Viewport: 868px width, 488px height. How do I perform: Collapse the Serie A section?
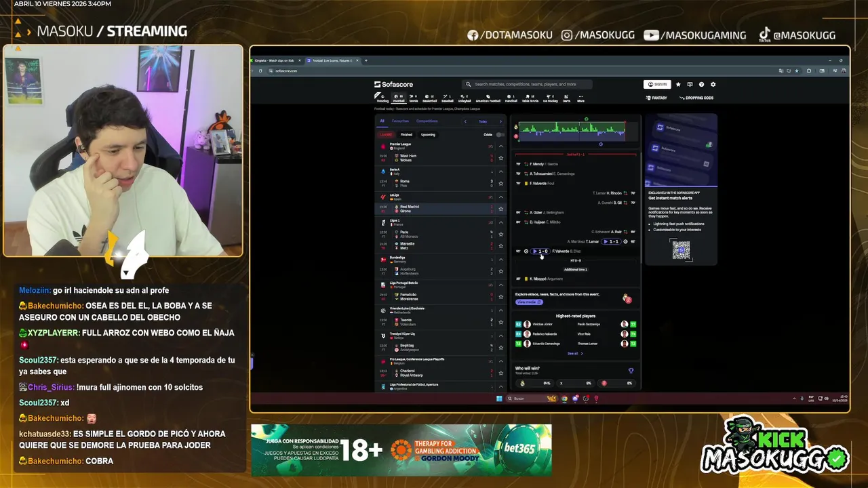pos(501,171)
